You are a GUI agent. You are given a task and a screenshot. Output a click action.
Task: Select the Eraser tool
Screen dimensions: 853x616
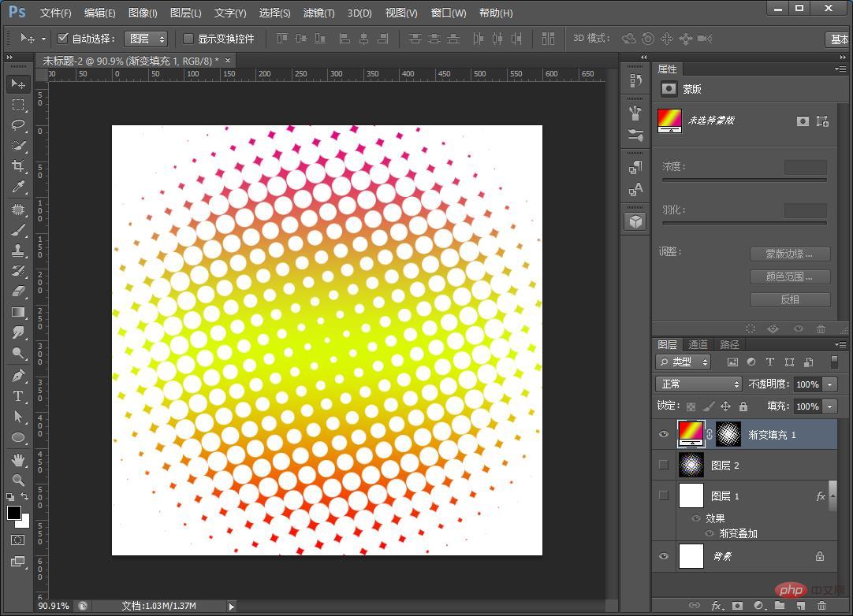(x=18, y=291)
